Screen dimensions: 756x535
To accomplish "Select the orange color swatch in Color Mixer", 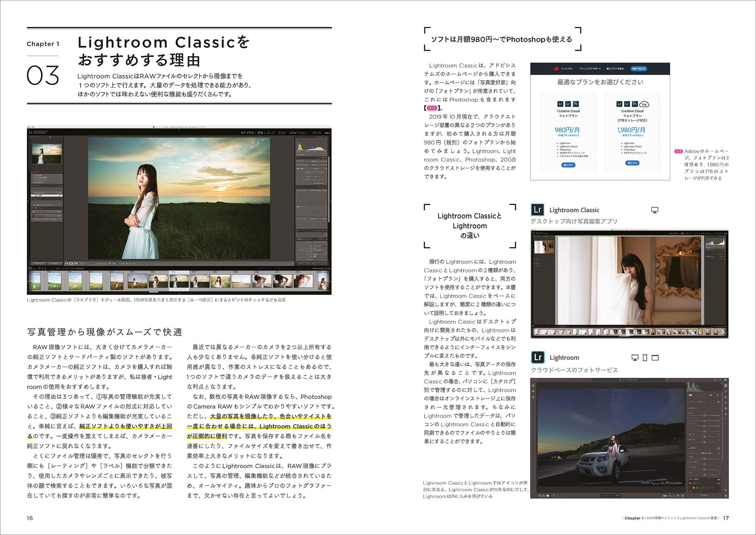I will click(694, 488).
